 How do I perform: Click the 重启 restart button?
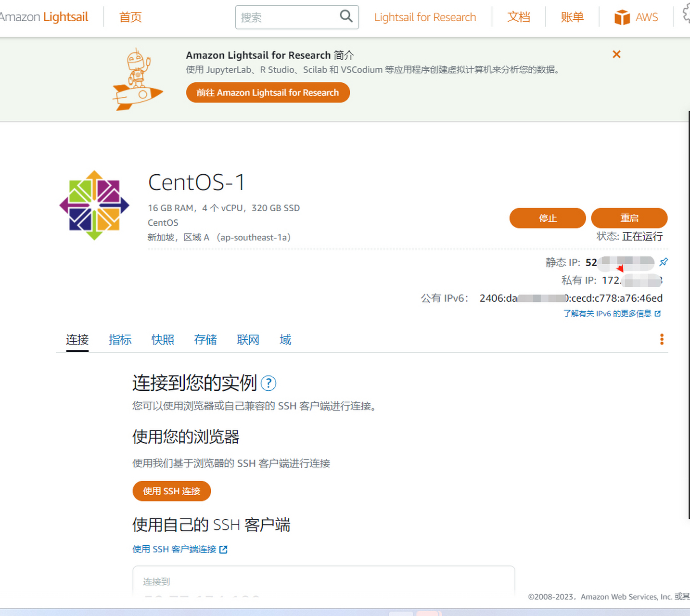point(629,218)
